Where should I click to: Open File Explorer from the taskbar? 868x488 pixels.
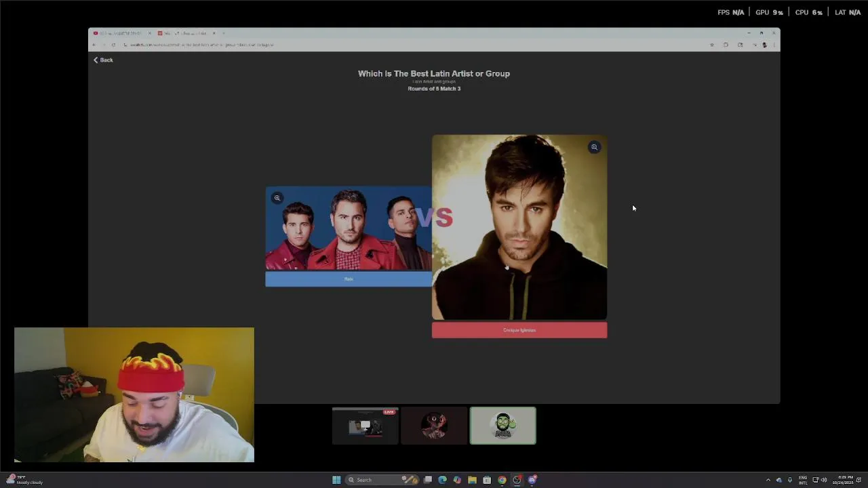pyautogui.click(x=472, y=480)
